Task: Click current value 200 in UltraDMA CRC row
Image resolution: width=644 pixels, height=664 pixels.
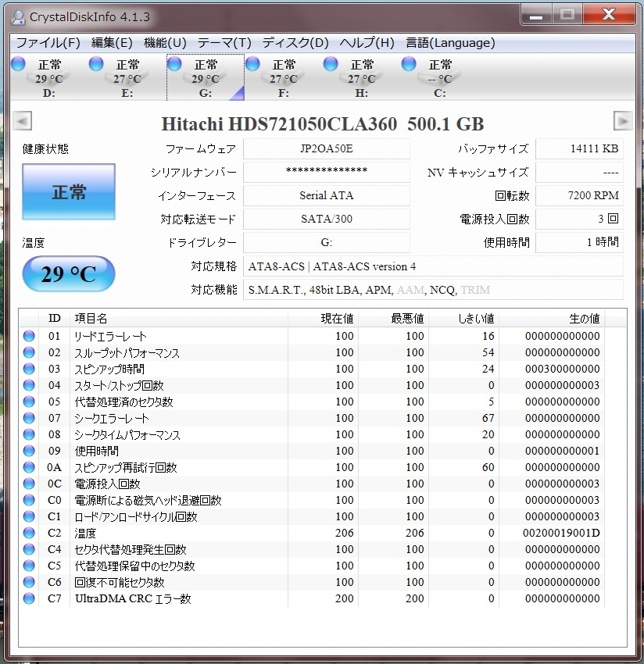Action: (x=345, y=598)
